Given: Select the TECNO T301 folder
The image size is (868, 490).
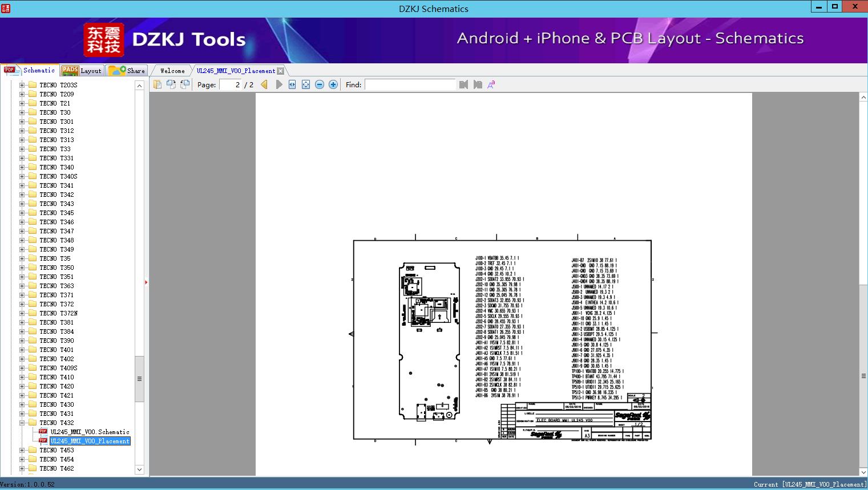Looking at the screenshot, I should [56, 122].
